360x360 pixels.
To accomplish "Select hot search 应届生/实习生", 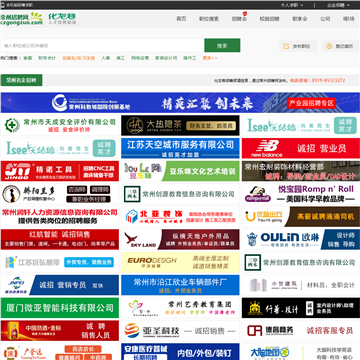I will (x=78, y=58).
